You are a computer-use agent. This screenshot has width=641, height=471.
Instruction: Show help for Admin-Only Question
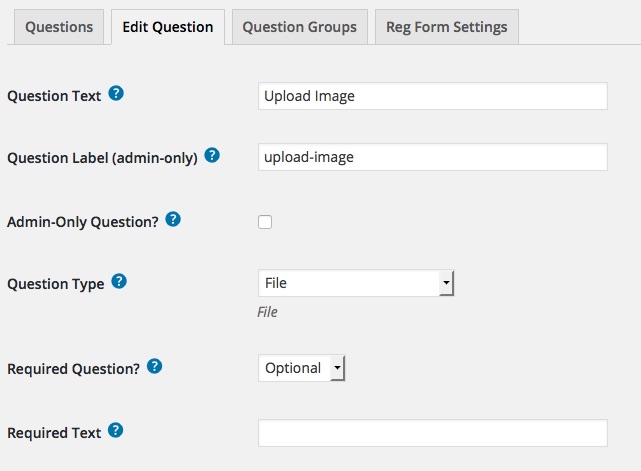[x=173, y=220]
